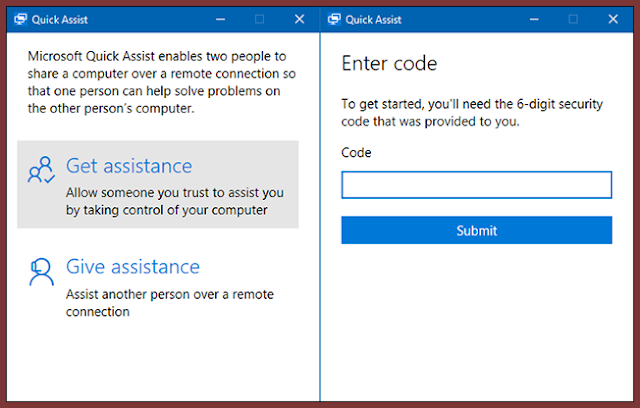The height and width of the screenshot is (408, 640).
Task: Click the Enter code heading
Action: pyautogui.click(x=389, y=64)
